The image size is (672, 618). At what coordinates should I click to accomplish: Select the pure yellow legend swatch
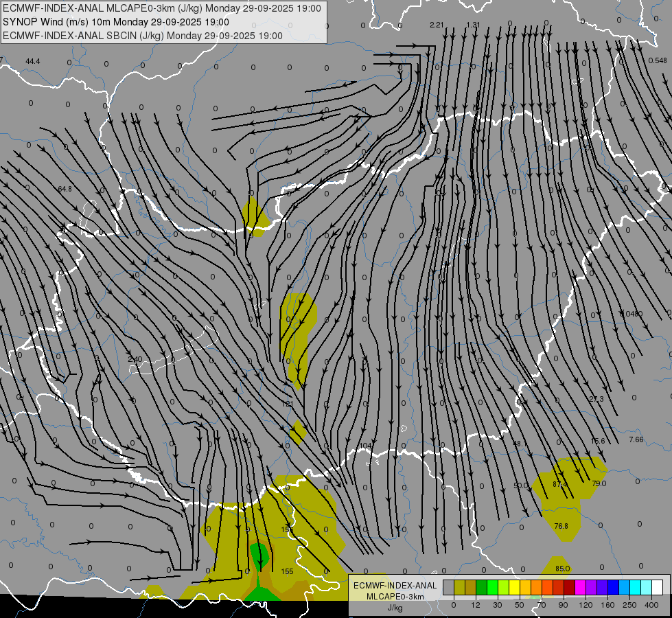click(514, 587)
